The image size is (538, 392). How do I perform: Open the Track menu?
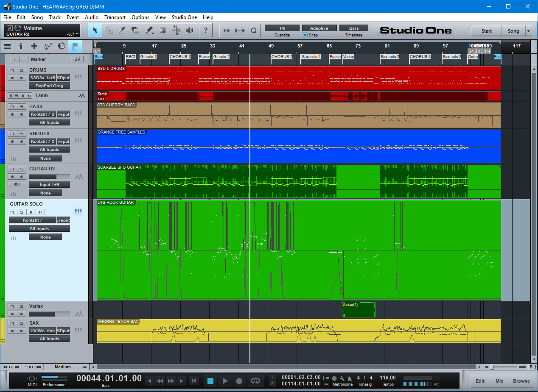[x=55, y=17]
